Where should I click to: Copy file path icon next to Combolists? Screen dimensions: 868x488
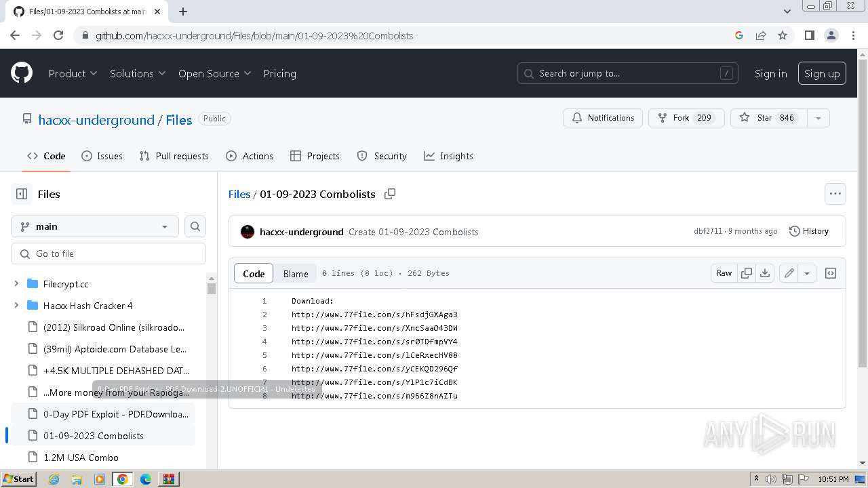pos(390,194)
